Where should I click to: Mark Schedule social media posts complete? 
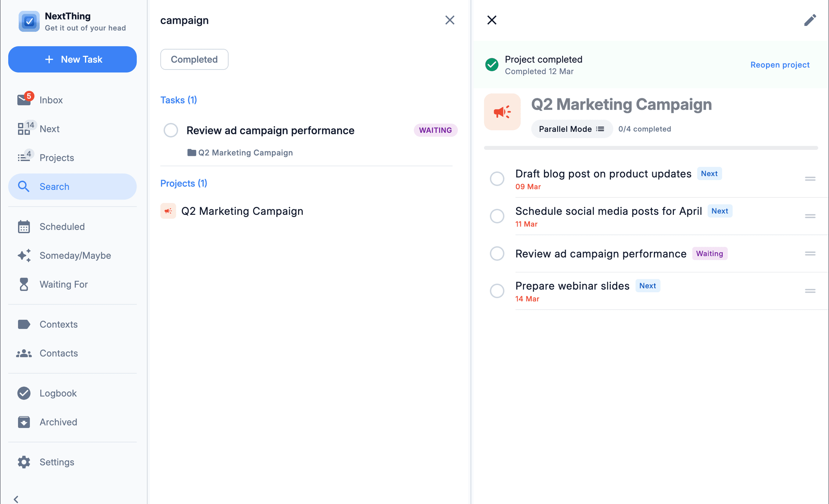pyautogui.click(x=497, y=216)
